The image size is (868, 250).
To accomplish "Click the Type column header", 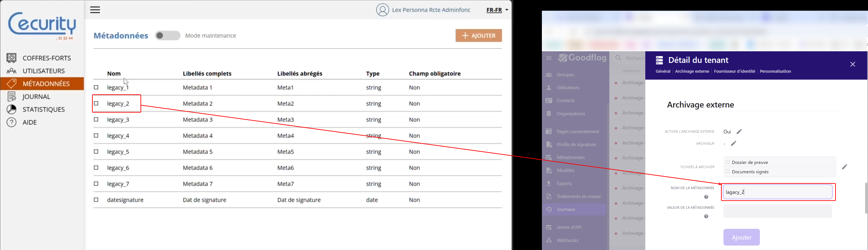I will [x=373, y=74].
